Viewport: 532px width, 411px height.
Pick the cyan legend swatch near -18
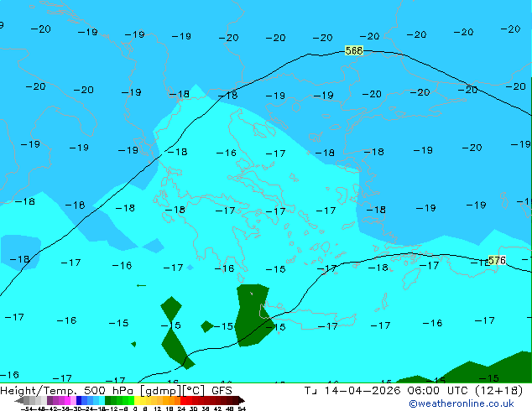coord(102,400)
